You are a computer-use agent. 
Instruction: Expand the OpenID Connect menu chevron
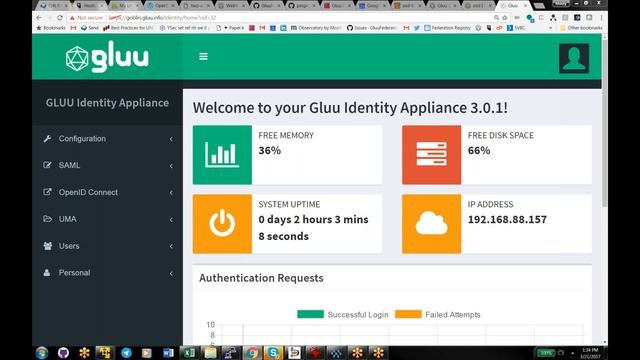(x=171, y=193)
